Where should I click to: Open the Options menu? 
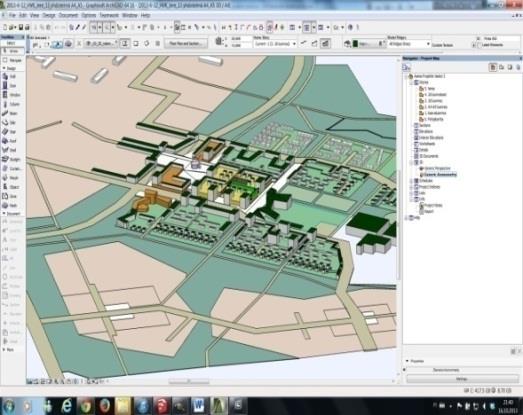tap(89, 15)
